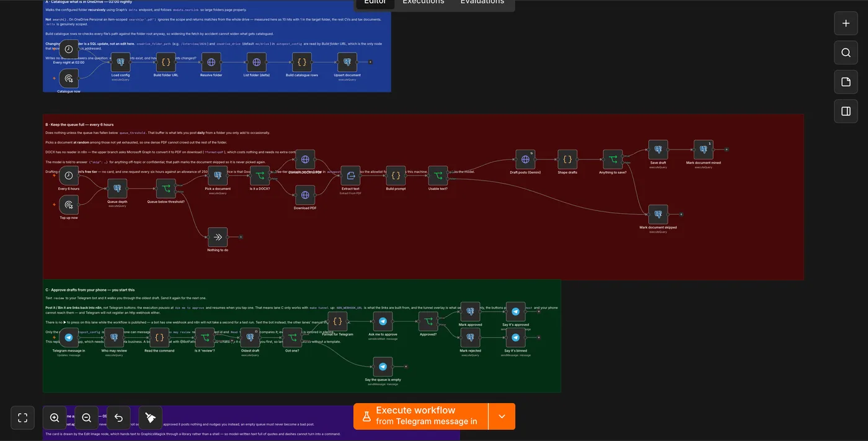Open the 'Mark approved' Postgres node
The width and height of the screenshot is (868, 441).
470,311
